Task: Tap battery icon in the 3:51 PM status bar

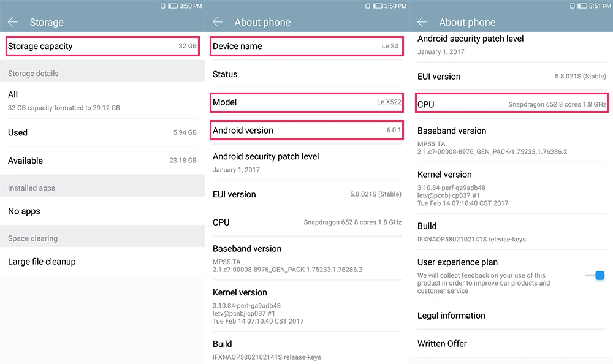Action: click(x=582, y=6)
